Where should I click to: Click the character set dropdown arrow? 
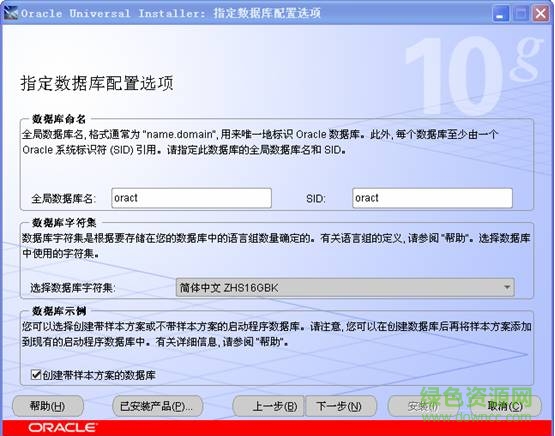coord(507,287)
